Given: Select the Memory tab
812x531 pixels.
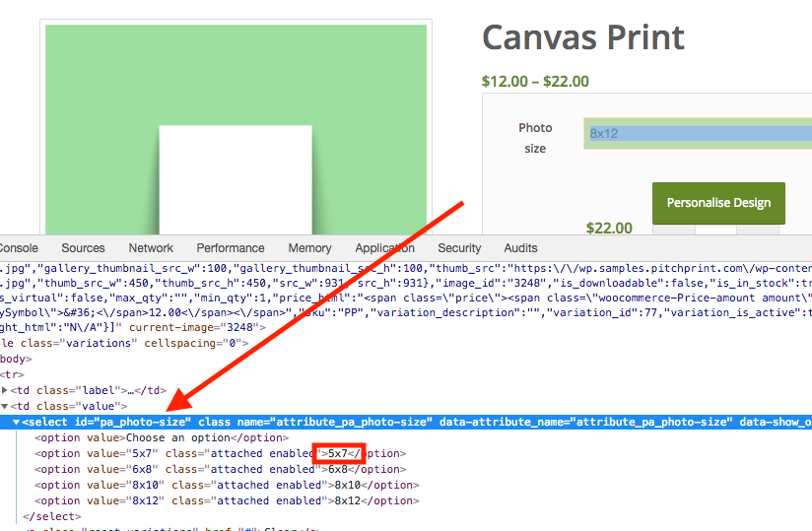Looking at the screenshot, I should tap(309, 248).
